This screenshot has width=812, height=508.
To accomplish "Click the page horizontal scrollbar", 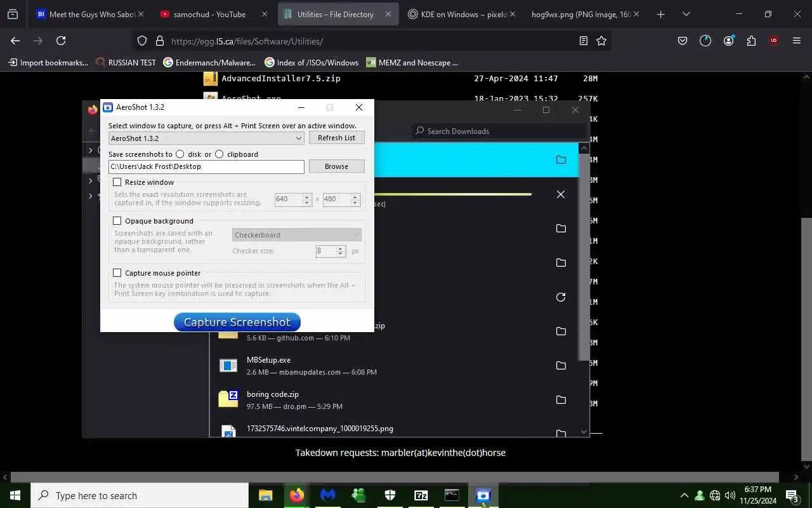I will (x=395, y=477).
